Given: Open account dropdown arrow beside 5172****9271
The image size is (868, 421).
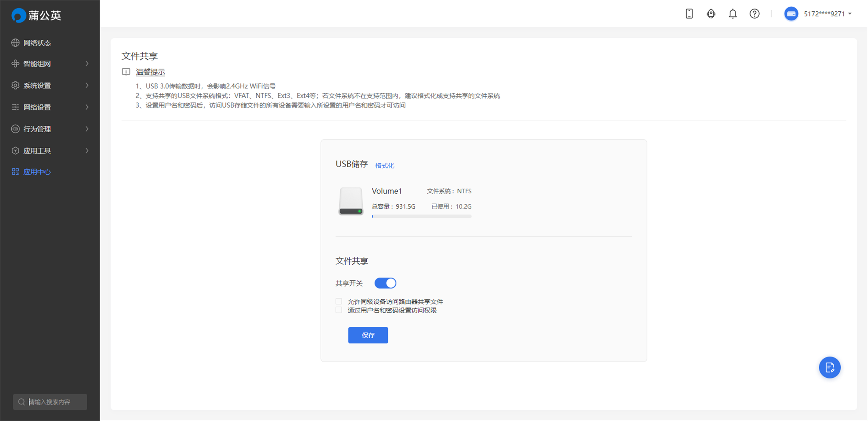Looking at the screenshot, I should click(850, 14).
